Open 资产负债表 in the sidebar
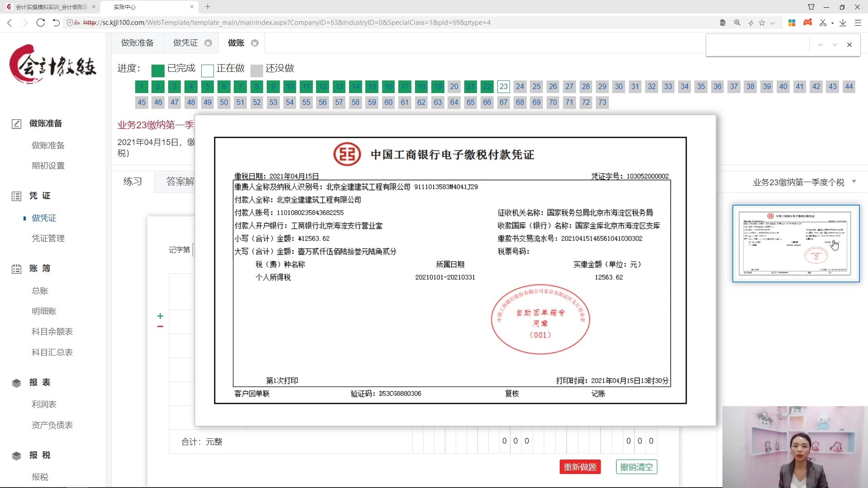The image size is (868, 488). pos(52,425)
